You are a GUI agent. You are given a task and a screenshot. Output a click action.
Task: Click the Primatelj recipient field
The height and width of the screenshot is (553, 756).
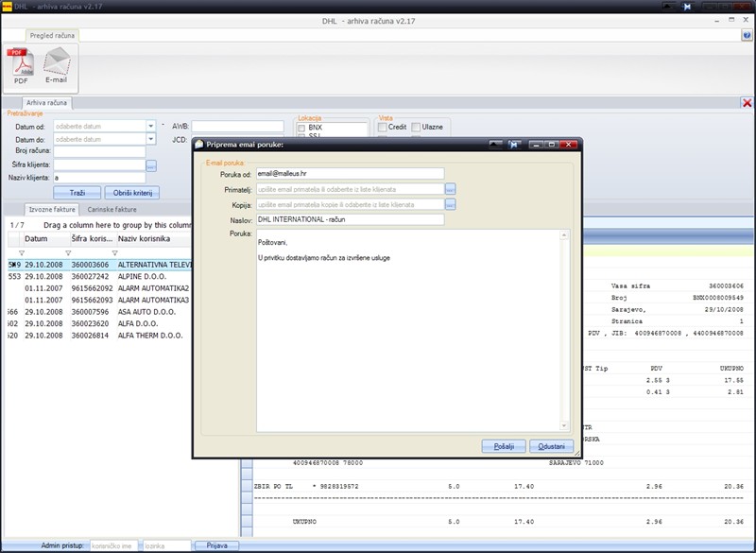[350, 189]
